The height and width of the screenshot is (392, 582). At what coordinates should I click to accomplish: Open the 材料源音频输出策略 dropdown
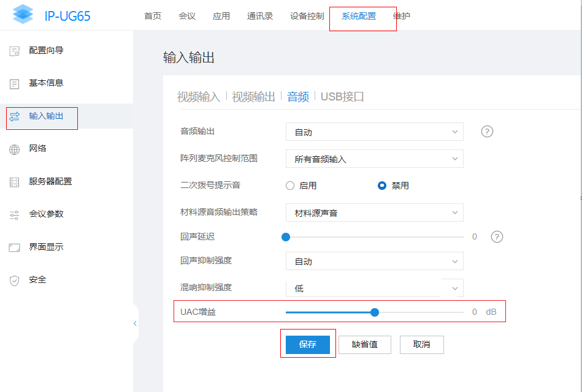pos(375,213)
